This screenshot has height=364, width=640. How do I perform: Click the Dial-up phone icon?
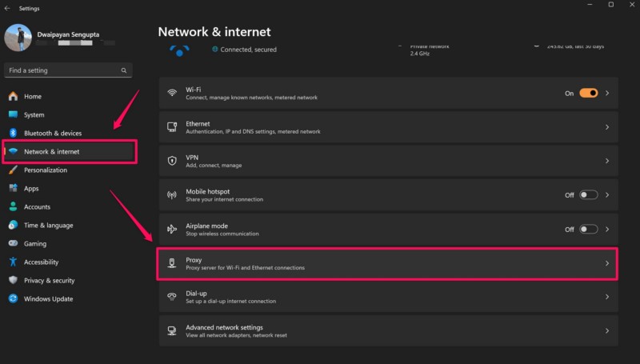tap(172, 297)
